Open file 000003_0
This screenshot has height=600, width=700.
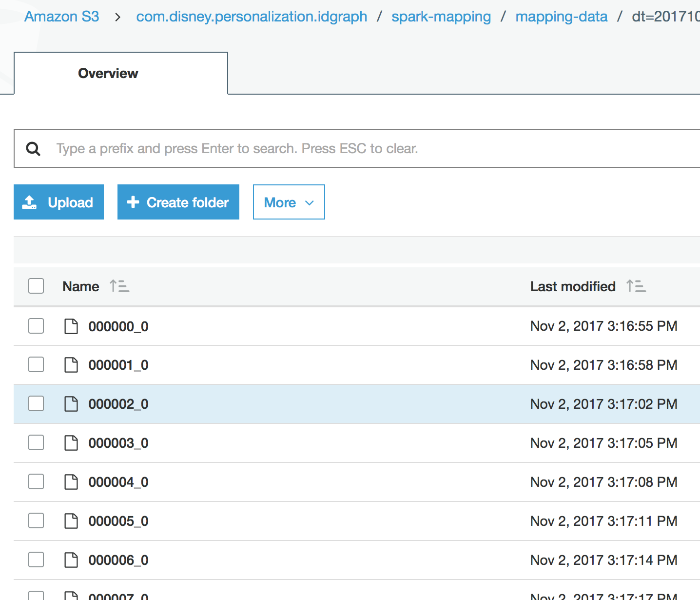[118, 443]
